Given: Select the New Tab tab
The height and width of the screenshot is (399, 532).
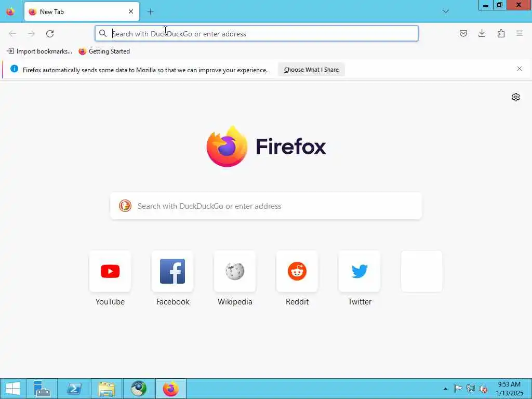Looking at the screenshot, I should coord(82,11).
